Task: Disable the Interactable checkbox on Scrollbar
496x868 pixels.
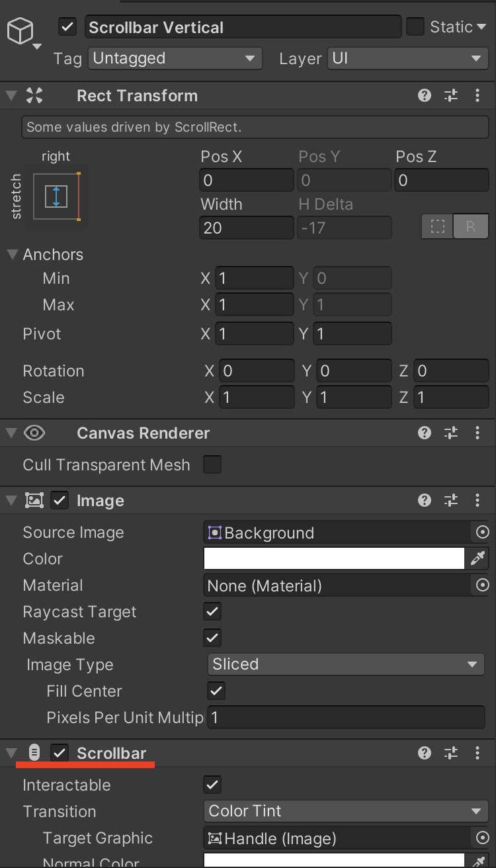Action: pyautogui.click(x=212, y=785)
